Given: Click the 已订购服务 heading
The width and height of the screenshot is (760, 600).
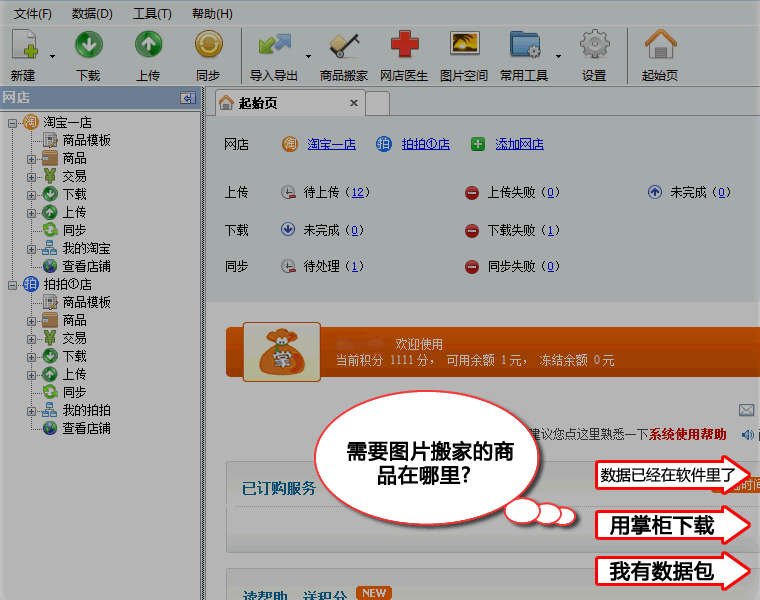Looking at the screenshot, I should 279,488.
